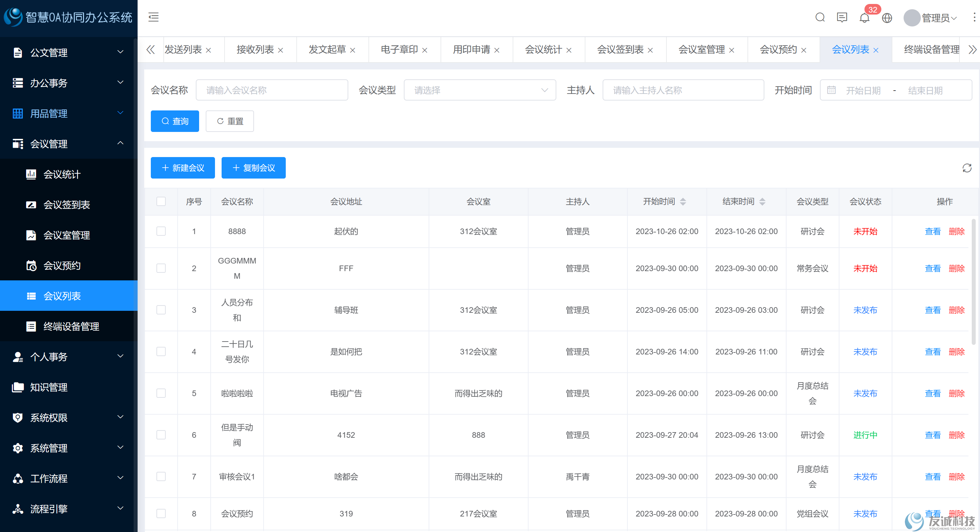
Task: Expand the 用品管理 menu
Action: point(68,113)
